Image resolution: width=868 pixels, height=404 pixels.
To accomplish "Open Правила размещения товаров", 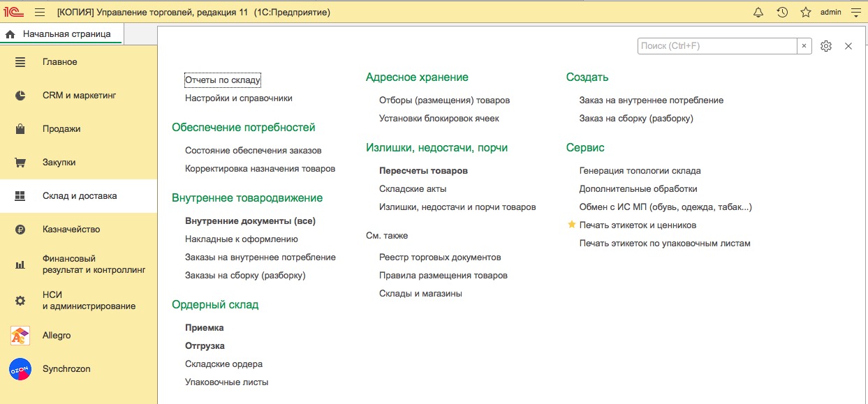I will pyautogui.click(x=443, y=276).
